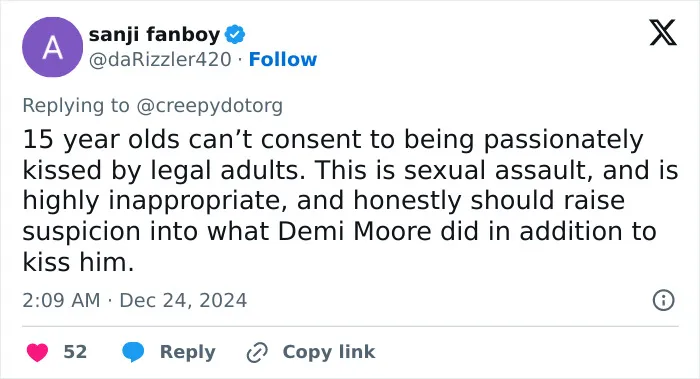Click the letter A in avatar

tap(52, 47)
